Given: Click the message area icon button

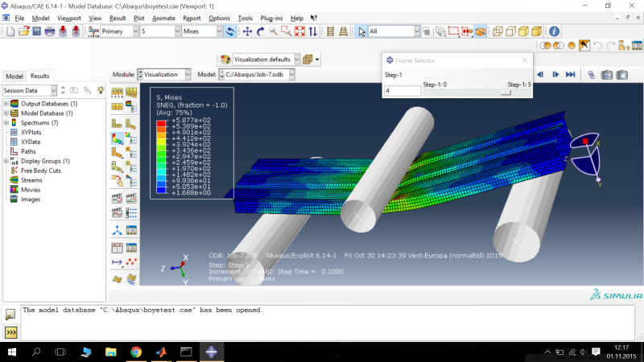Looking at the screenshot, I should coord(10,315).
